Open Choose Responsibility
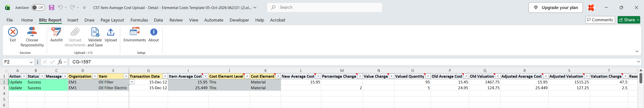This screenshot has height=108, width=644. [32, 37]
